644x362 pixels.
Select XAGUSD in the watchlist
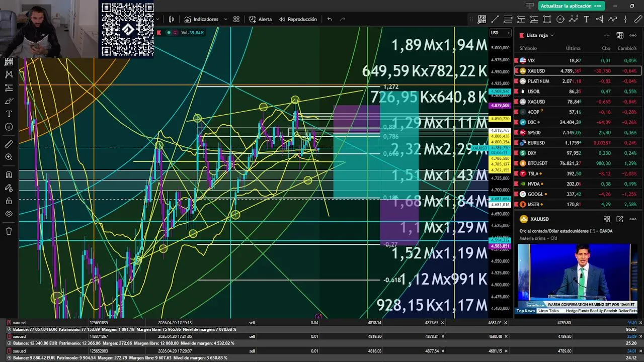(578, 102)
